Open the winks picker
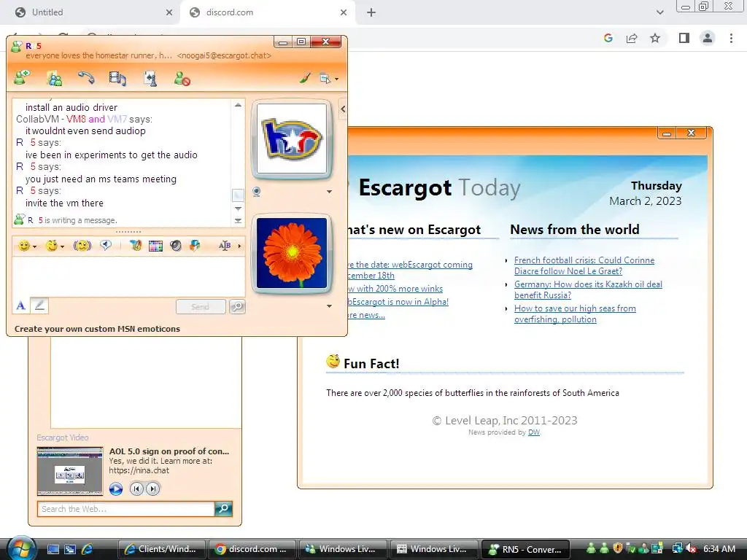This screenshot has height=560, width=747. pos(52,246)
